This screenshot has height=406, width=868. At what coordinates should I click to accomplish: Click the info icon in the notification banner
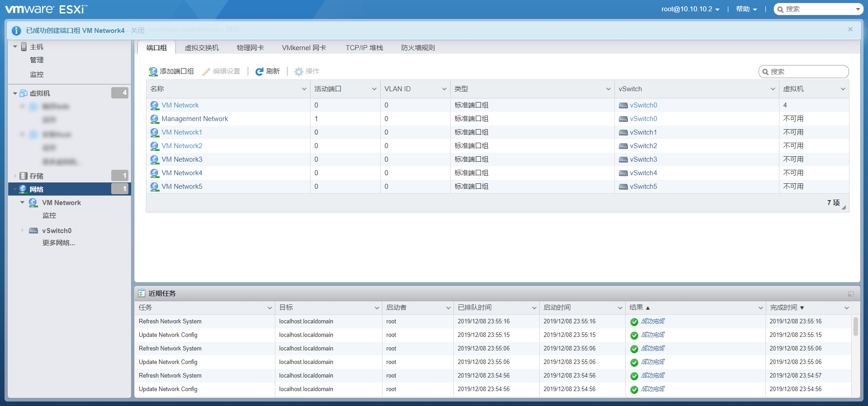[16, 31]
